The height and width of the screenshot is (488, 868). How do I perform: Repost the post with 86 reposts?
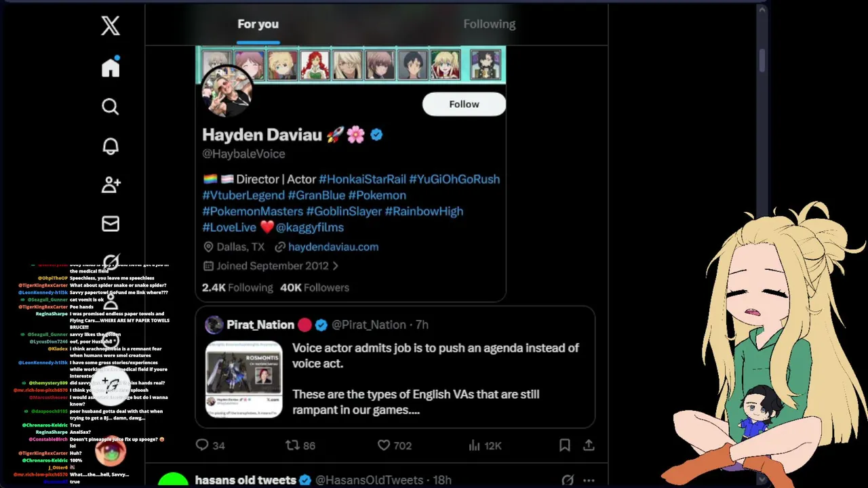(x=300, y=445)
